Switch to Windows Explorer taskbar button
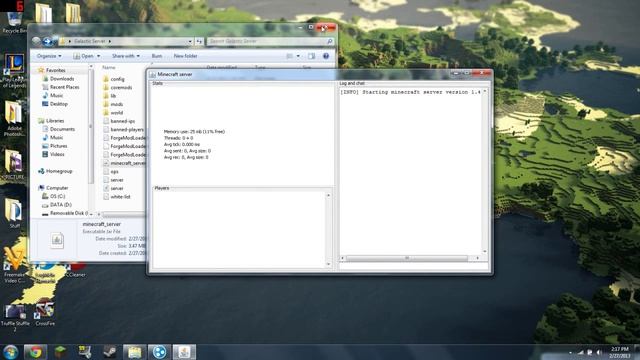The height and width of the screenshot is (360, 640). click(x=134, y=352)
